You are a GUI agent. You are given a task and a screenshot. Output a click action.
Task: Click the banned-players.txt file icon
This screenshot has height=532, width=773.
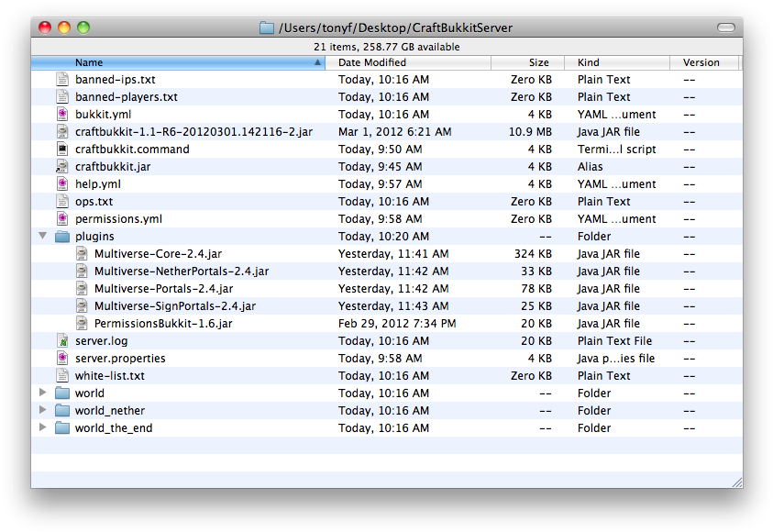click(x=62, y=96)
